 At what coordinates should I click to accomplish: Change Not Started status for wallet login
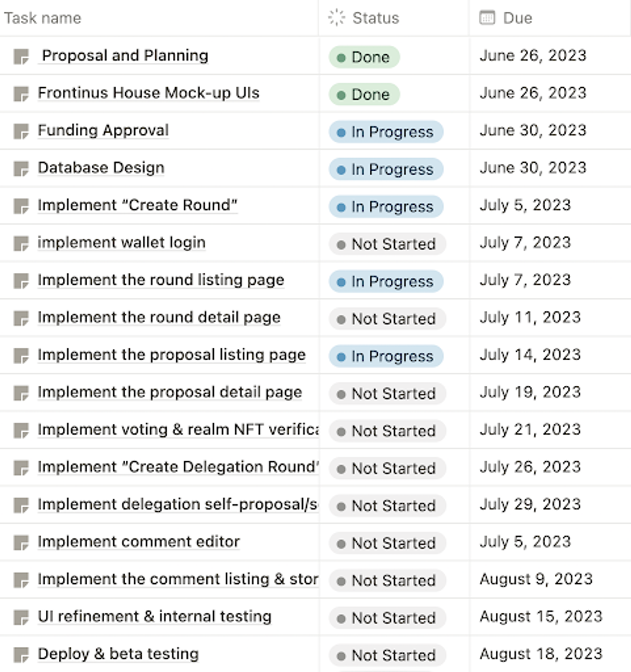click(387, 244)
